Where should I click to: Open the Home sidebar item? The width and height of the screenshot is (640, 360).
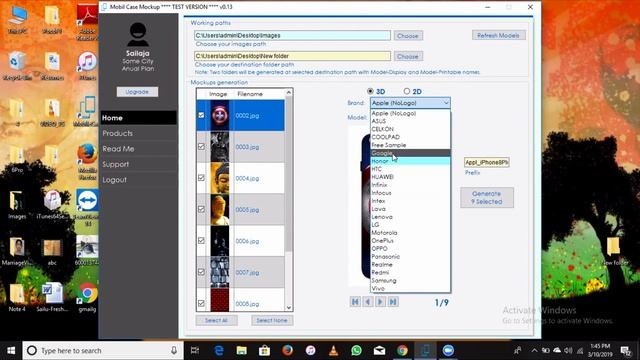click(x=139, y=118)
